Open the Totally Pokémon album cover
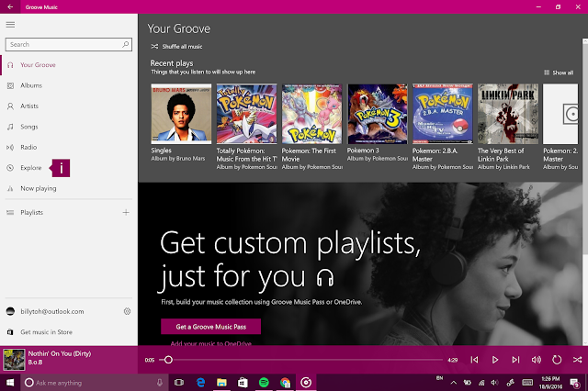The image size is (588, 391). [247, 114]
